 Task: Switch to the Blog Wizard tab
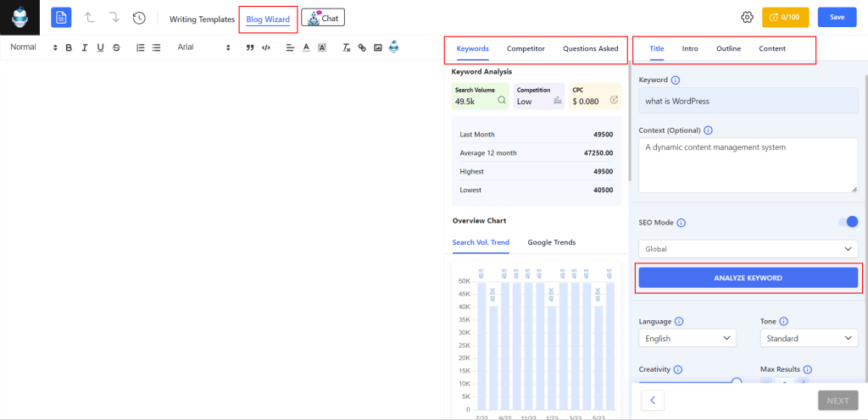point(268,19)
